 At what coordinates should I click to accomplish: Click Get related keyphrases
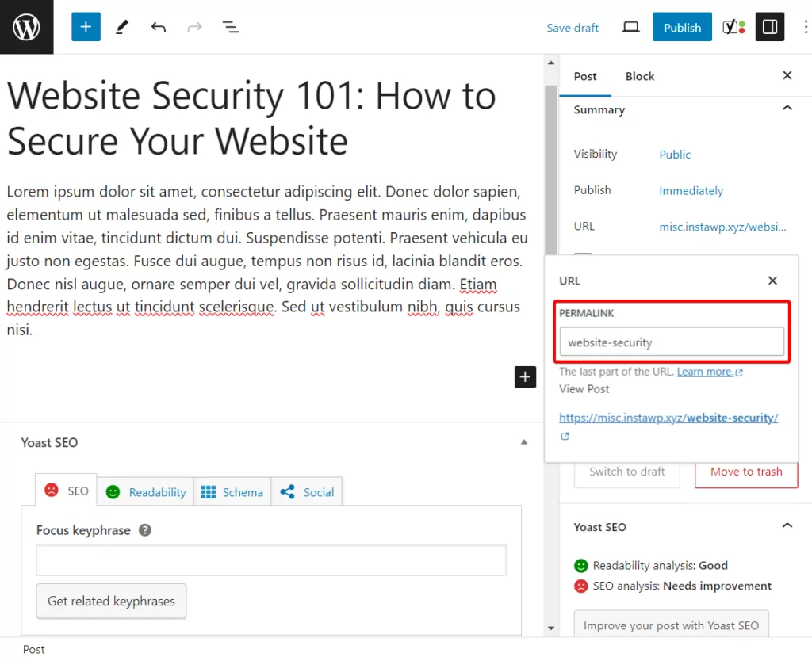pos(111,601)
